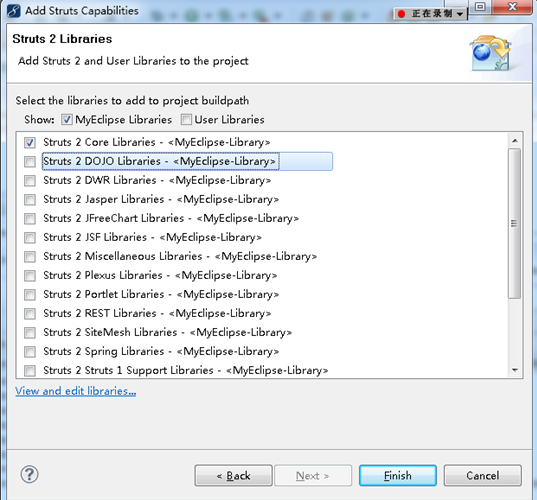537x500 pixels.
Task: Check Struts 2 DWR Libraries checkbox
Action: click(30, 180)
